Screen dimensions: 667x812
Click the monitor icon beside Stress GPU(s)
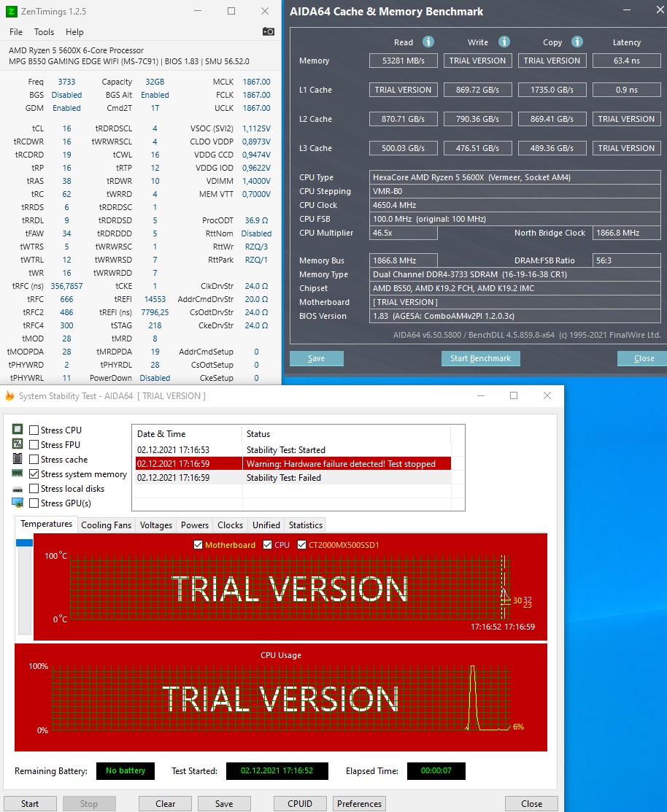(x=18, y=503)
